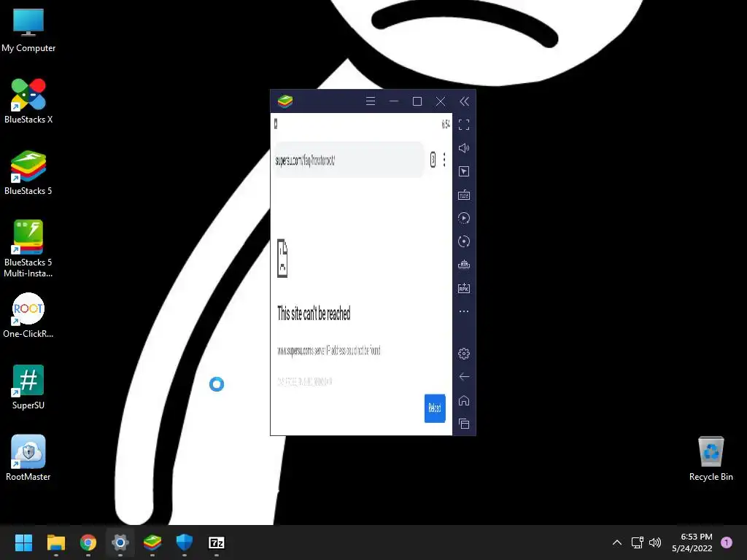
Task: Collapse the BlueStacks side toolbar
Action: click(x=464, y=101)
